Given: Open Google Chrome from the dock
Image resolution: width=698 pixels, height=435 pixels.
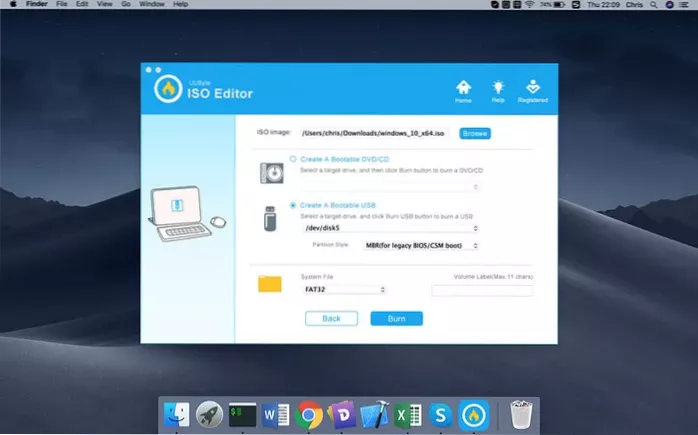Looking at the screenshot, I should [309, 413].
